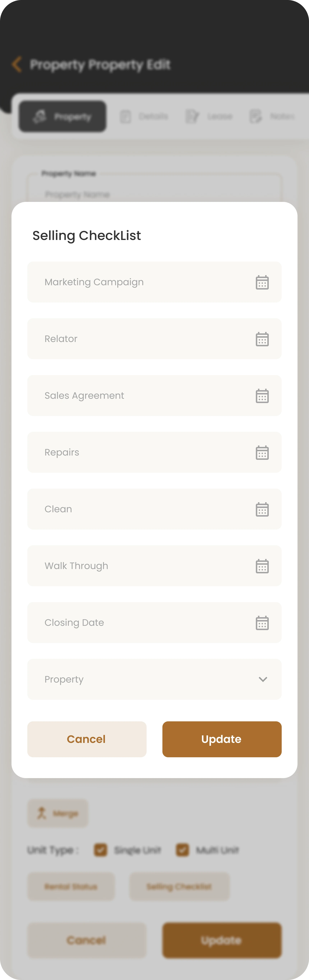309x980 pixels.
Task: Cancel the Selling CheckList dialog
Action: [87, 739]
